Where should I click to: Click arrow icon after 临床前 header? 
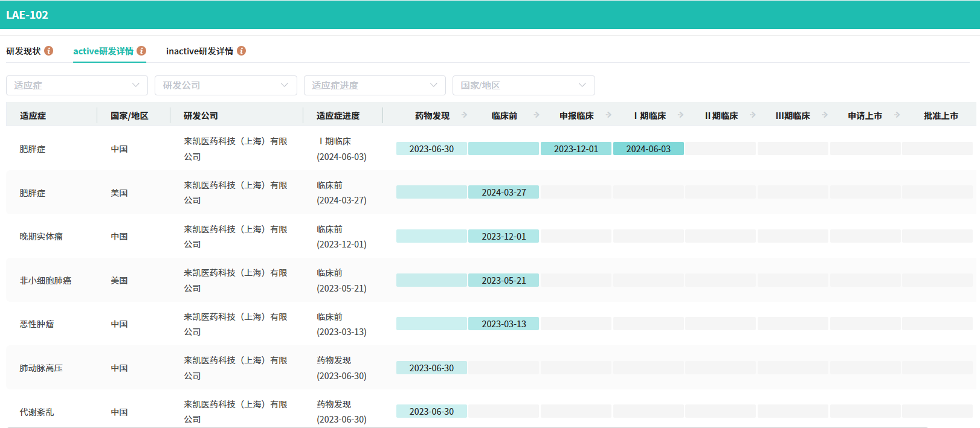point(537,115)
